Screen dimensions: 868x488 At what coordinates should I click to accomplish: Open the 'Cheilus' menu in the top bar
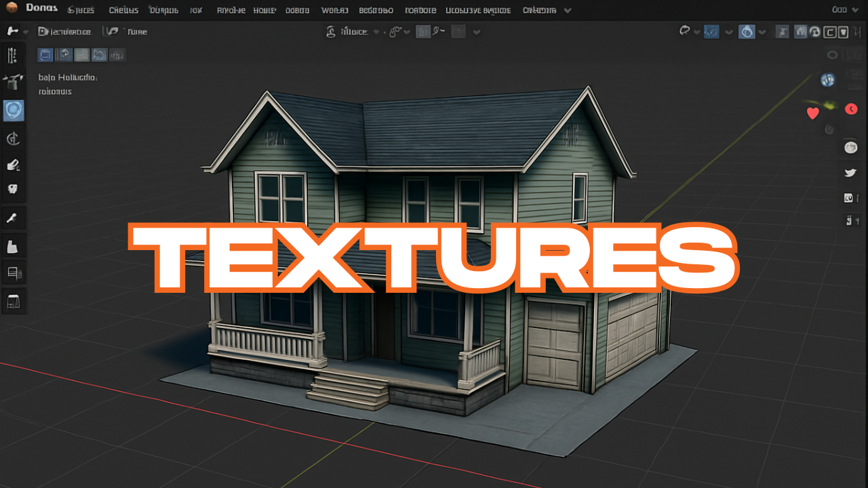(x=123, y=10)
